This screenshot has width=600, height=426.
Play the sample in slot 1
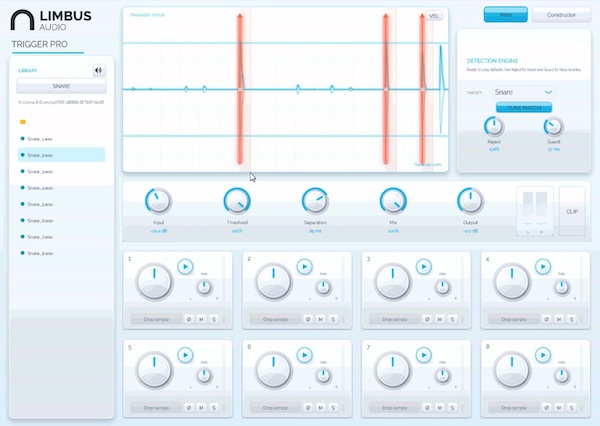[185, 266]
